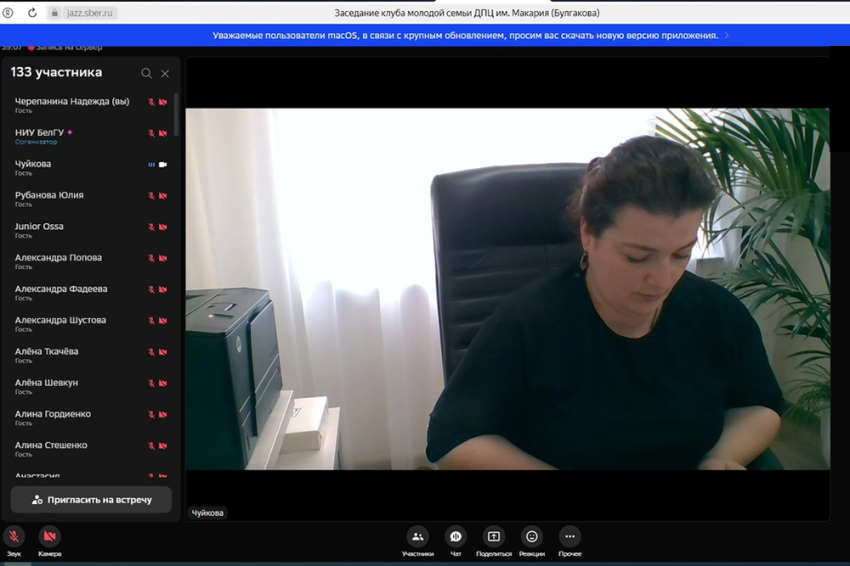Click camera-off icon for Junior Ossa

click(163, 227)
